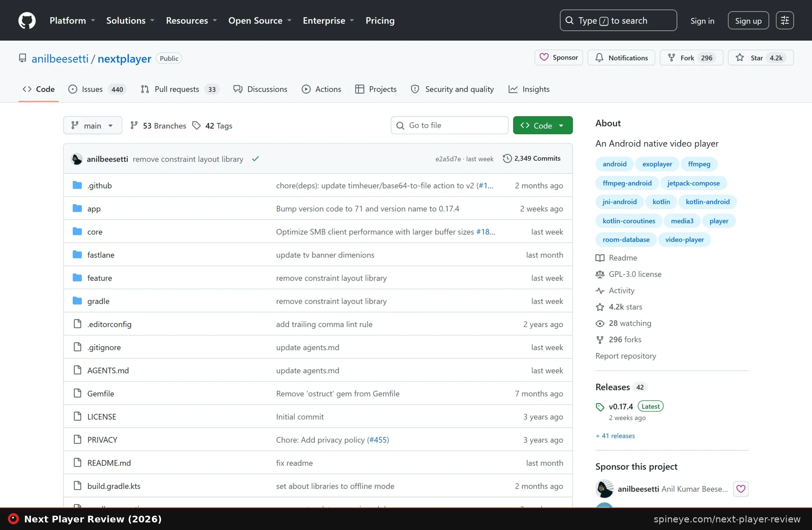Open the 53 Branches list

(158, 126)
